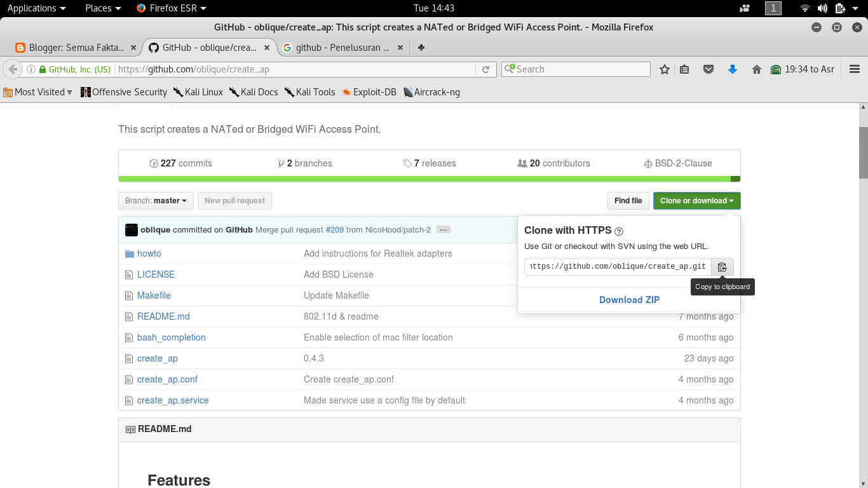Open Firefox hamburger menu
The height and width of the screenshot is (488, 868).
[855, 69]
